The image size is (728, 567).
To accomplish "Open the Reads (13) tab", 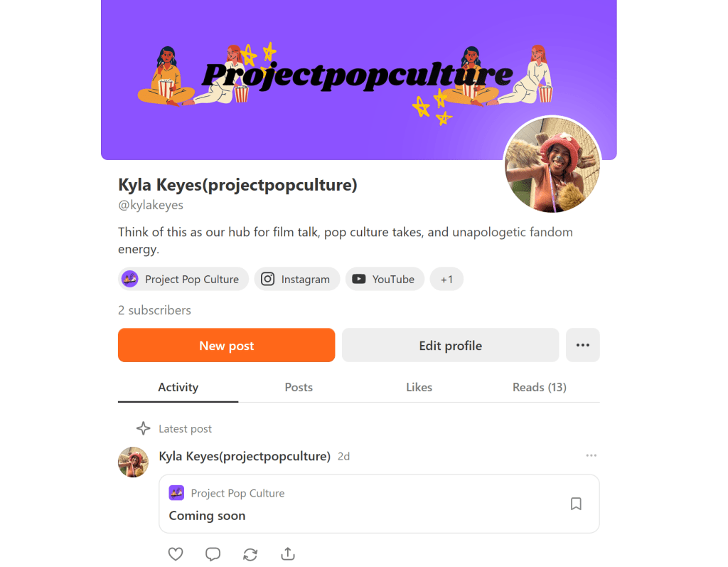I will (x=540, y=387).
